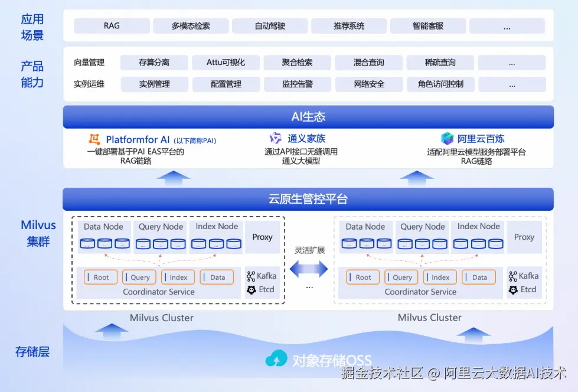Screen dimensions: 578x392
Task: Select the 实例管理 capability box
Action: pos(155,84)
